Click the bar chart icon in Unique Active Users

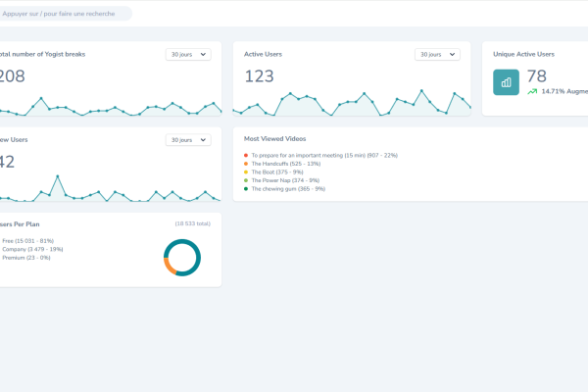pyautogui.click(x=506, y=82)
